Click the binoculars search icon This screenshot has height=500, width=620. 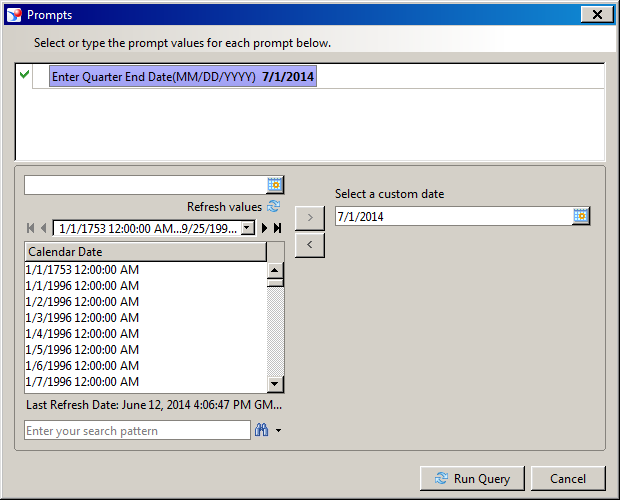pos(262,430)
